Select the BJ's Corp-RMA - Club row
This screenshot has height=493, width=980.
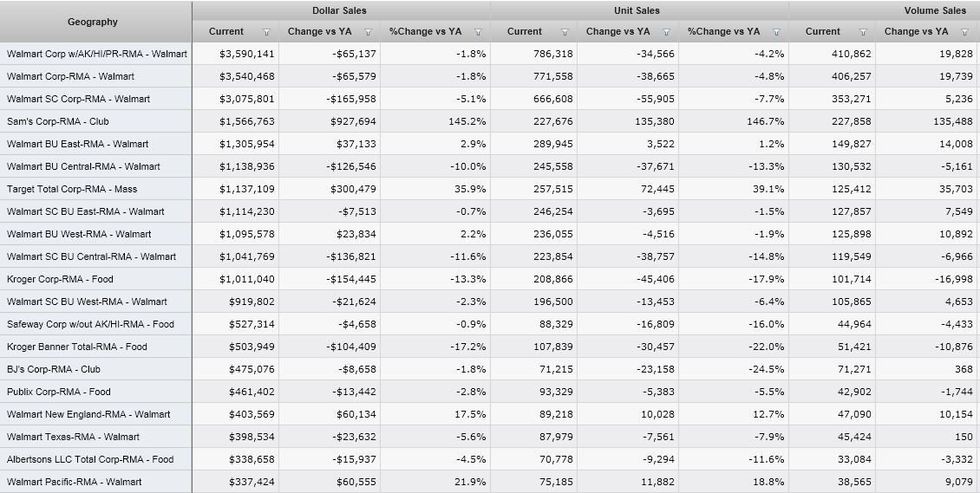pos(54,369)
